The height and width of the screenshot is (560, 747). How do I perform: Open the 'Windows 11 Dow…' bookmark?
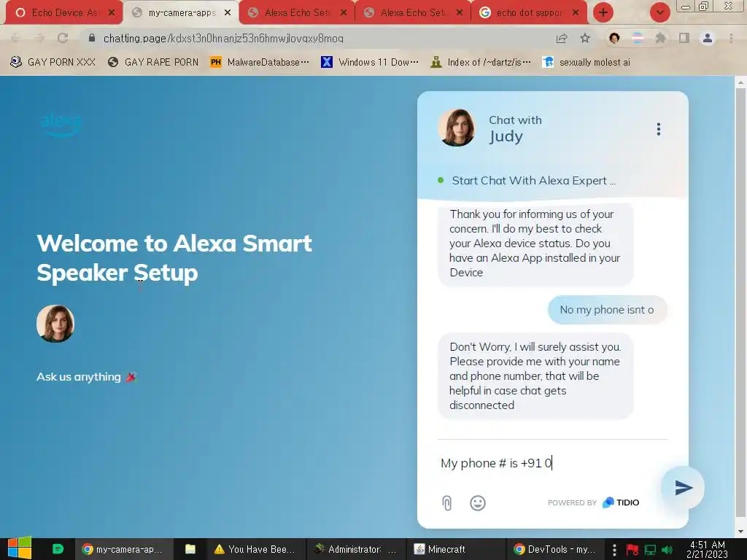370,62
